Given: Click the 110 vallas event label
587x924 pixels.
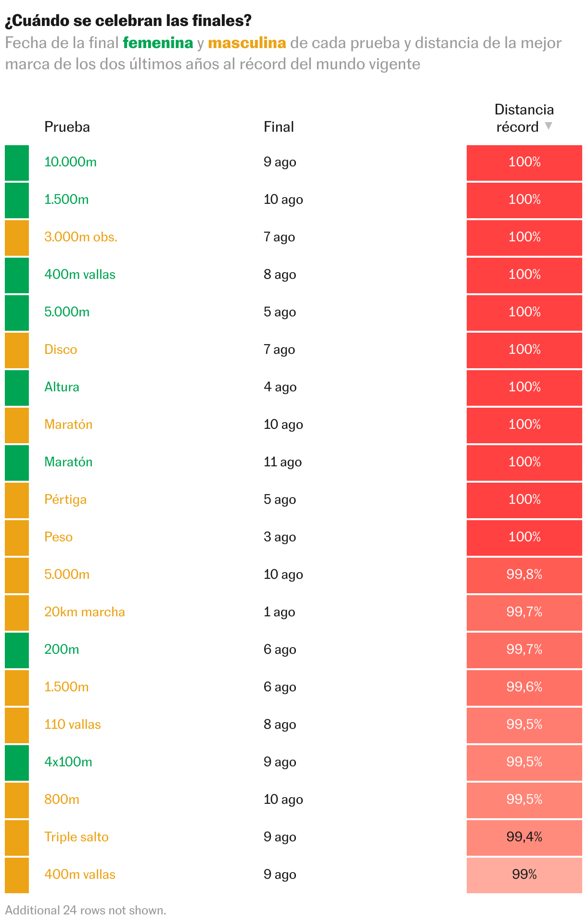Looking at the screenshot, I should 73,724.
